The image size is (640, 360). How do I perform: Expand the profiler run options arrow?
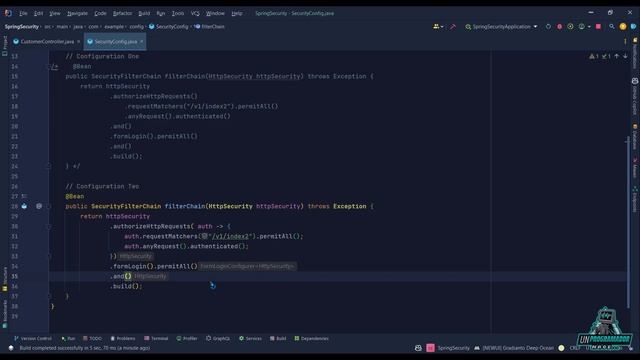[589, 27]
